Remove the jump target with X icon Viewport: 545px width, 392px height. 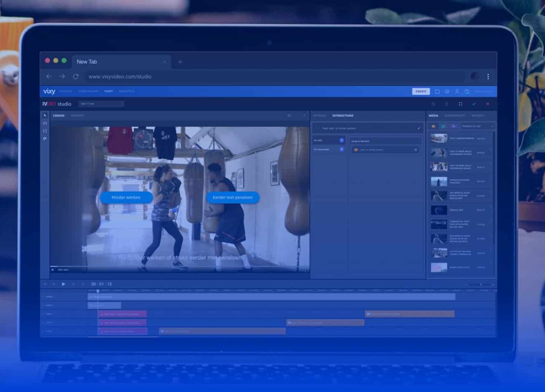(x=416, y=150)
